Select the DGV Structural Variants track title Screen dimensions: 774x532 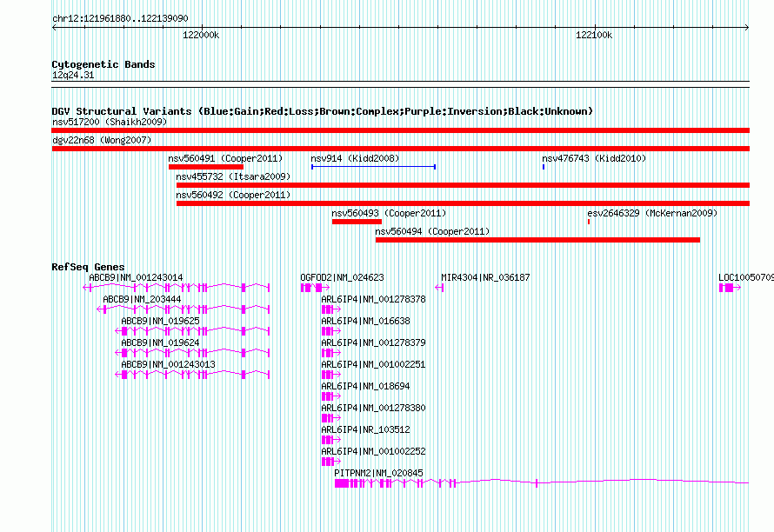(322, 111)
